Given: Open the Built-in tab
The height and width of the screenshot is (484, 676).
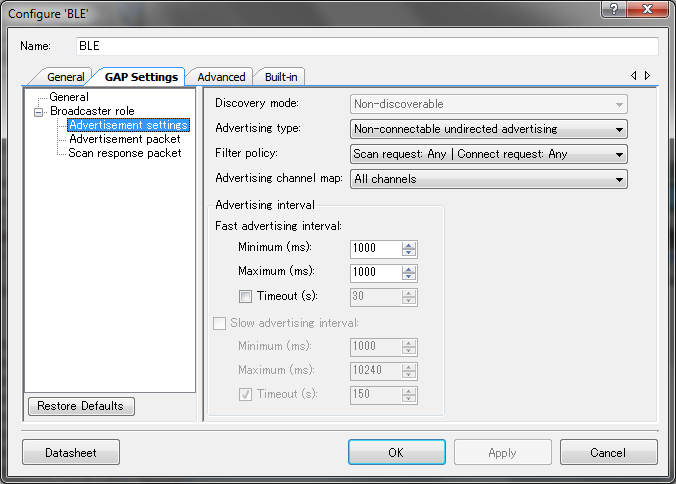Looking at the screenshot, I should (281, 77).
